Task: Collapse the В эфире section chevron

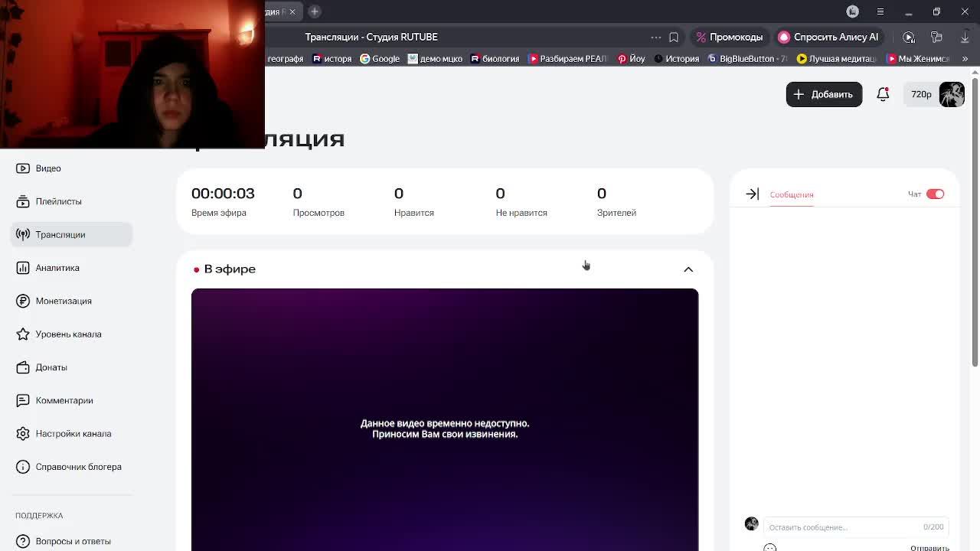Action: [x=688, y=269]
